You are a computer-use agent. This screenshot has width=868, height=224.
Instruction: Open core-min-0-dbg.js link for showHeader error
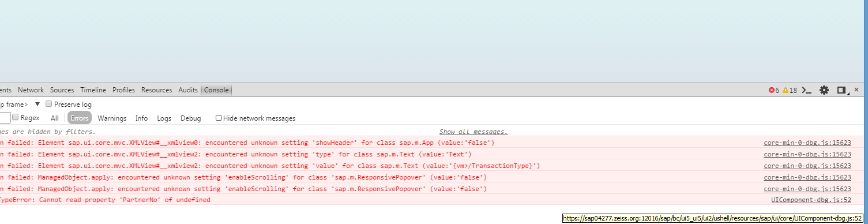pos(807,143)
